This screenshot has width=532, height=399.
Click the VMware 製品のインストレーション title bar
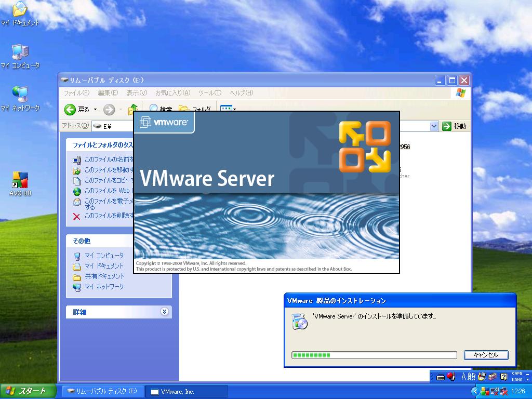tap(400, 301)
